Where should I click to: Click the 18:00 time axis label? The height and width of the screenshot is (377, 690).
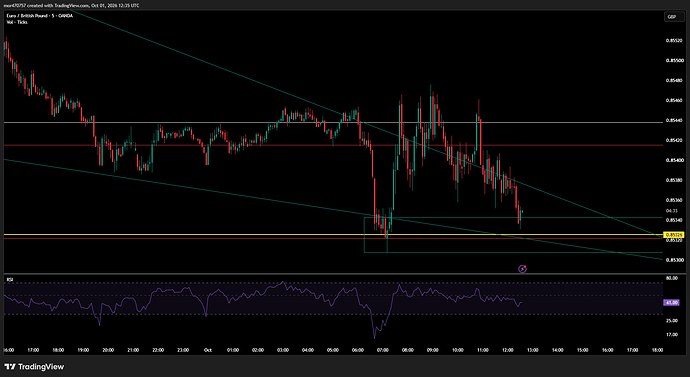657,351
